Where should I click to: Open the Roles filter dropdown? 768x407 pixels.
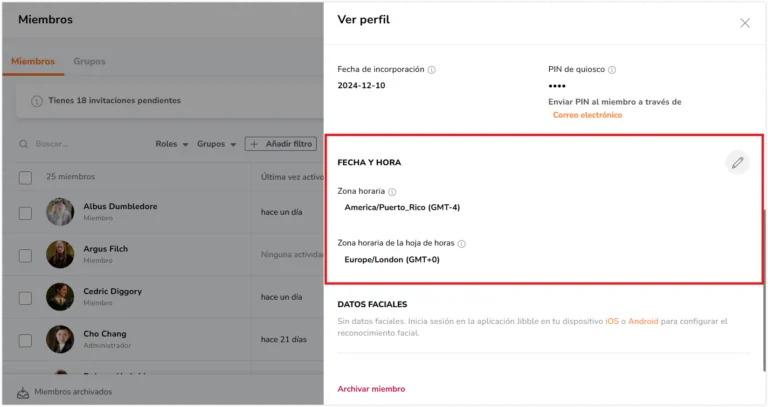[x=171, y=144]
